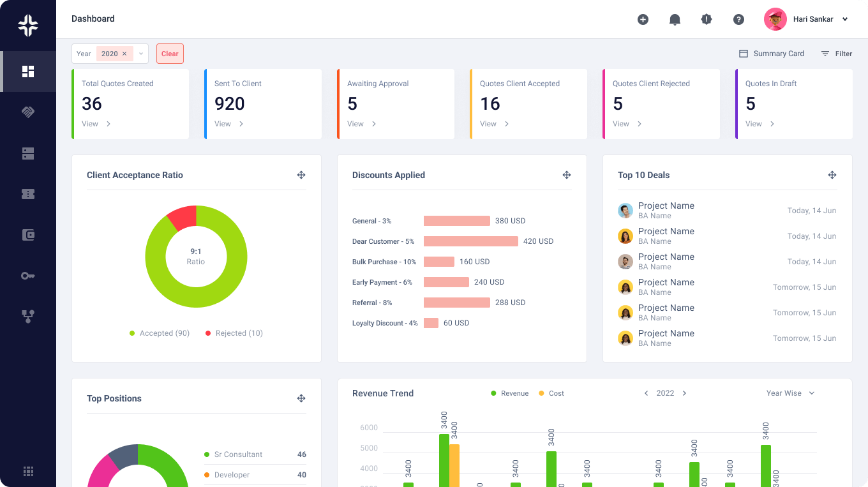Screen dimensions: 868x487
Task: Expand the Year filter dropdown arrow
Action: click(x=141, y=54)
